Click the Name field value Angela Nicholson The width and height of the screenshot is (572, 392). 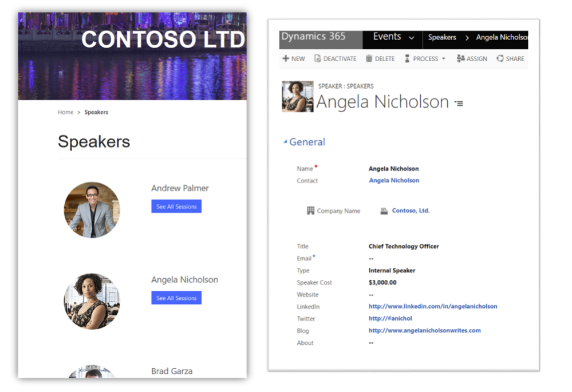393,169
